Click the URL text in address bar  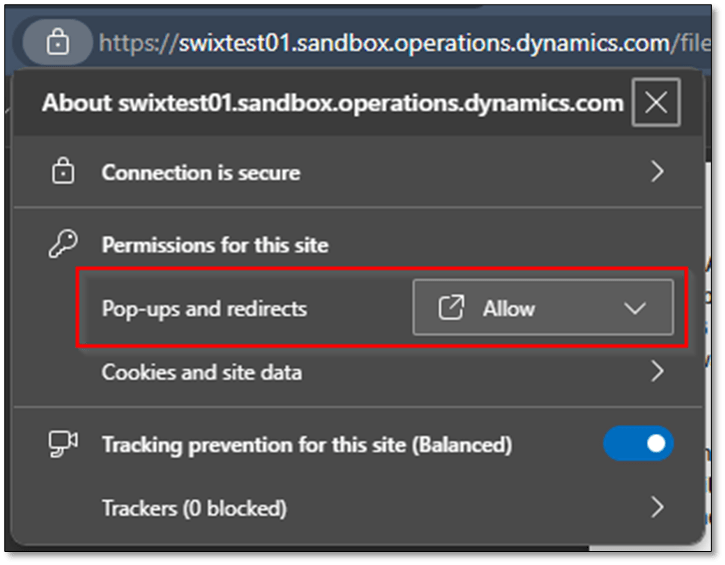click(400, 42)
